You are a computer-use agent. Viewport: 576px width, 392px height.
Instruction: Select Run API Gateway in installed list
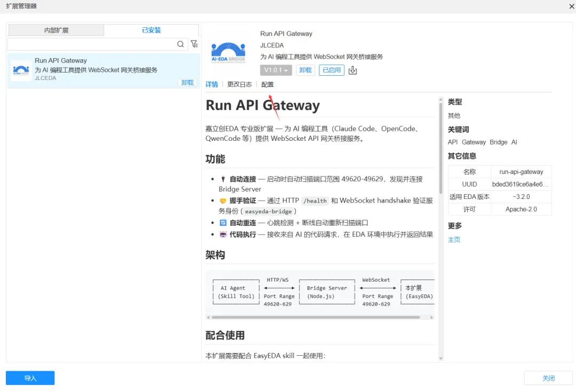tap(103, 71)
